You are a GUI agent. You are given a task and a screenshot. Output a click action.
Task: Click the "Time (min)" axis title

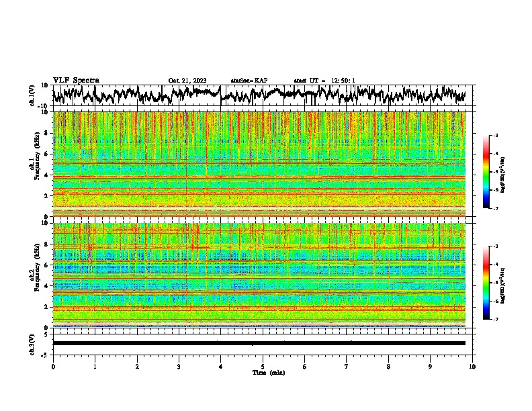pyautogui.click(x=269, y=373)
